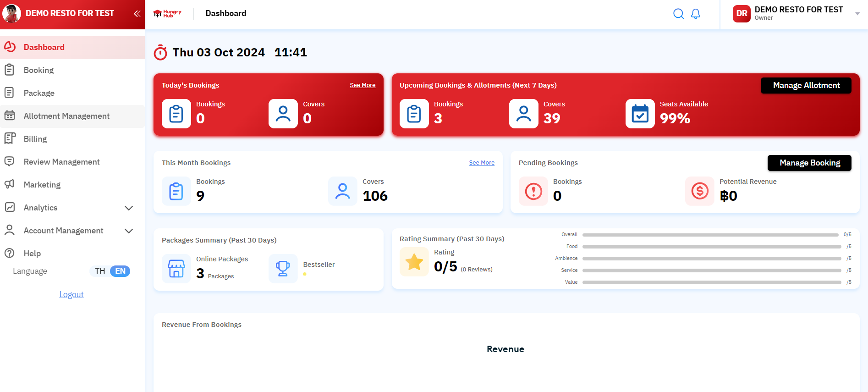Click the Service rating progress bar
Screen dimensions: 868x392
coord(712,271)
